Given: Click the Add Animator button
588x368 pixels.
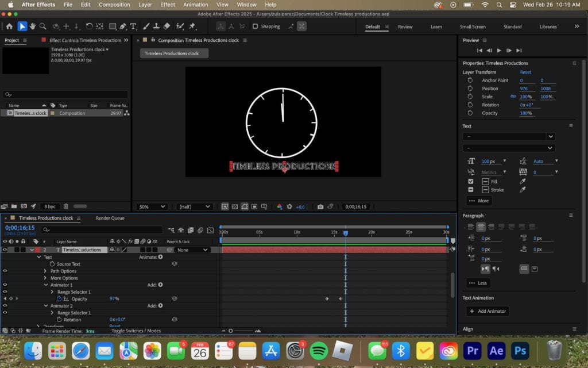Looking at the screenshot, I should pos(488,311).
